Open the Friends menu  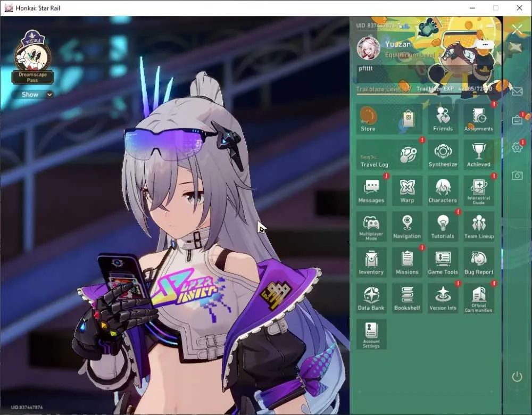pyautogui.click(x=443, y=119)
